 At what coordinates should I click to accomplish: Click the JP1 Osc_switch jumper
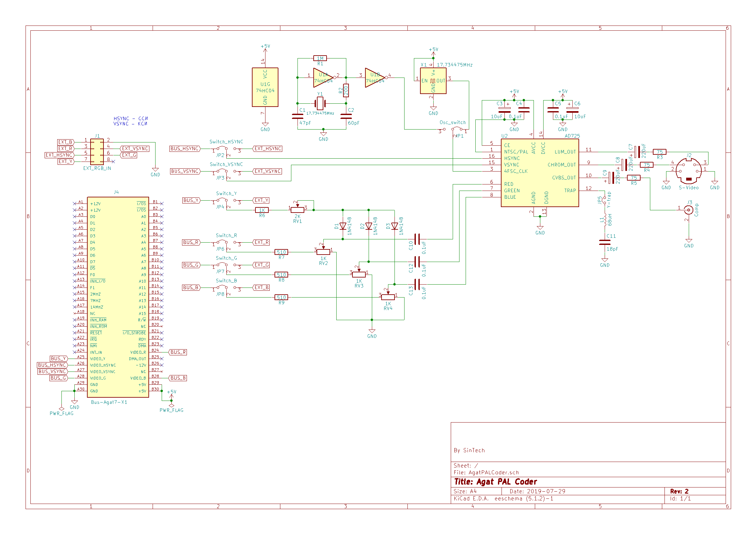(x=453, y=129)
